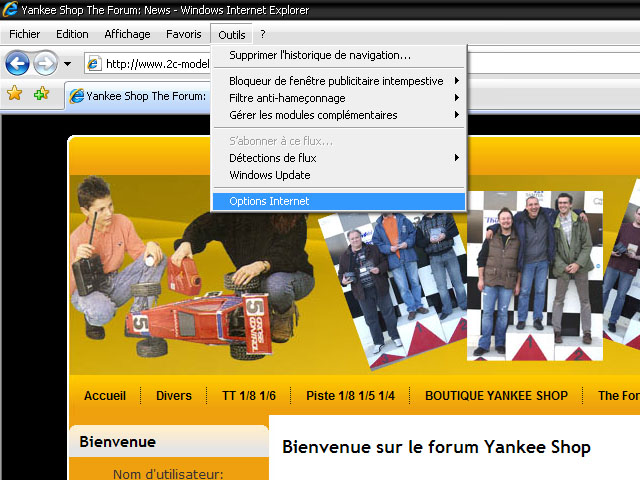Expand Gérer les modules complémentaires submenu

[339, 115]
